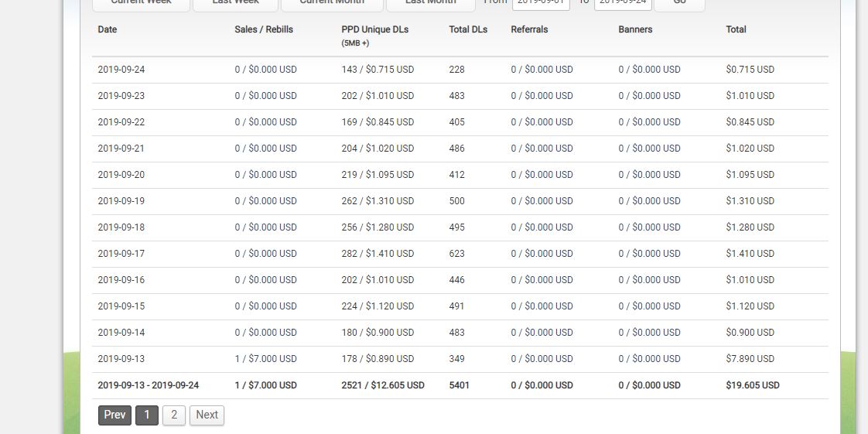This screenshot has width=868, height=434.
Task: Select page 1 in pagination
Action: [147, 415]
